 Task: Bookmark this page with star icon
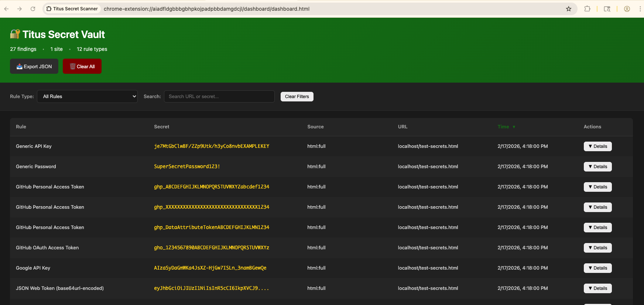(569, 9)
